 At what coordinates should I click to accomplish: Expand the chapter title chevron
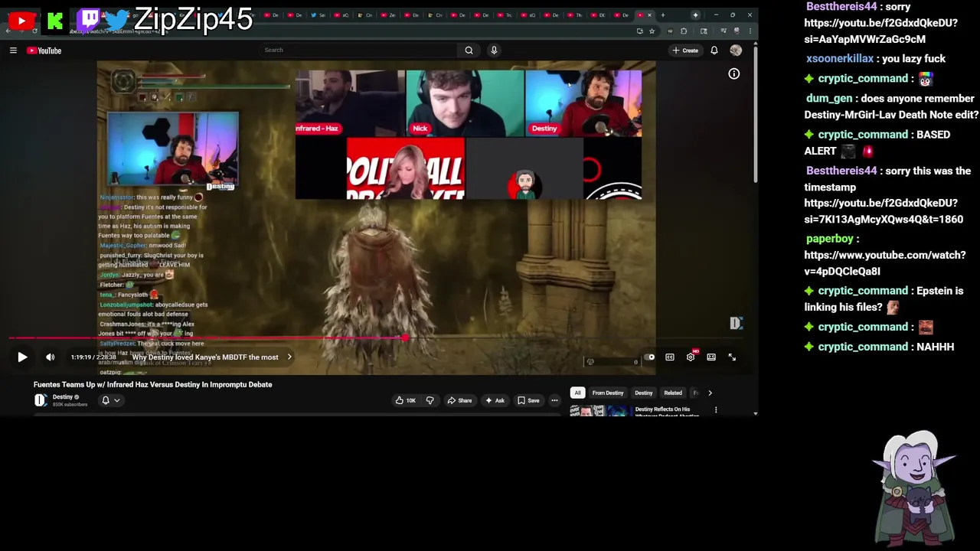tap(289, 357)
